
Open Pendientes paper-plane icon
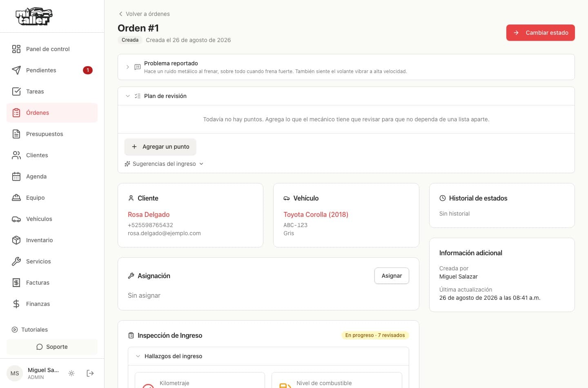tap(16, 70)
